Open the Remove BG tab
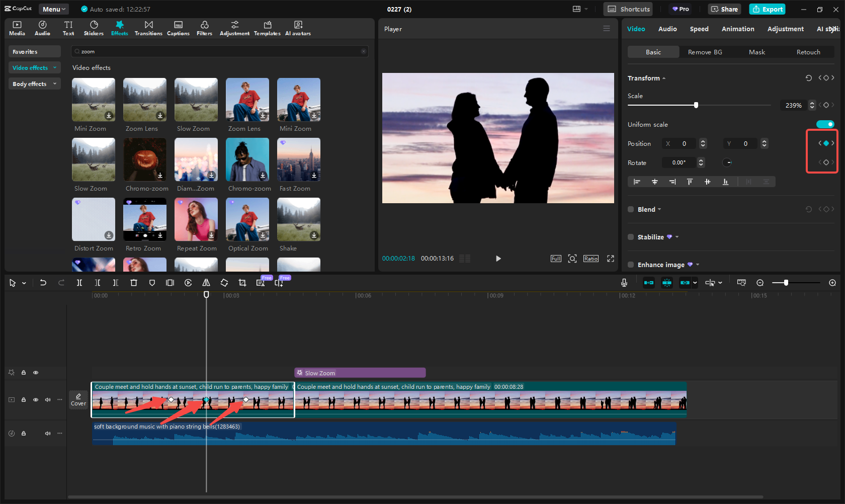The width and height of the screenshot is (845, 504). tap(705, 52)
